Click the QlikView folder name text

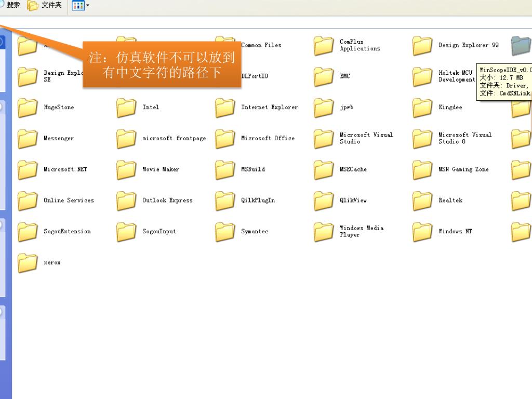(x=353, y=200)
